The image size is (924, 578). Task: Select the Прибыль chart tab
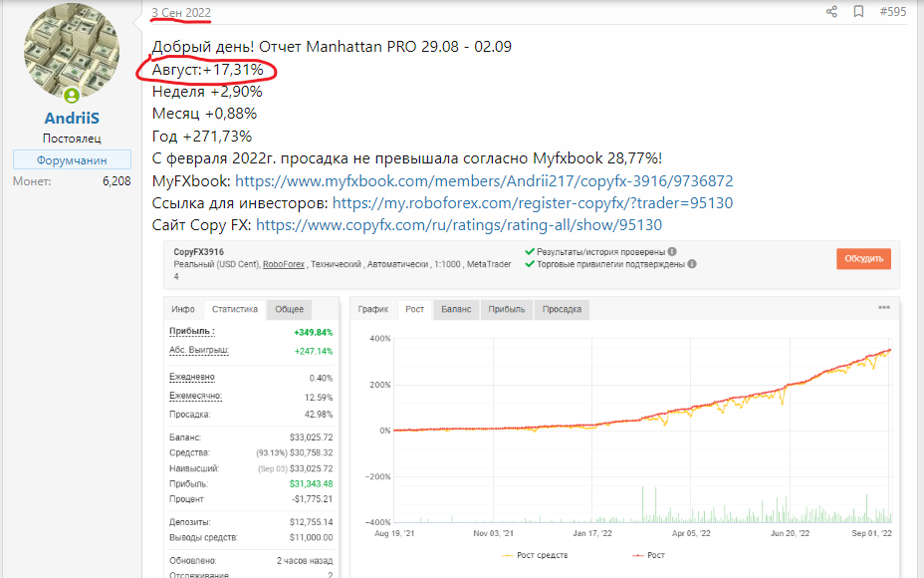(507, 309)
